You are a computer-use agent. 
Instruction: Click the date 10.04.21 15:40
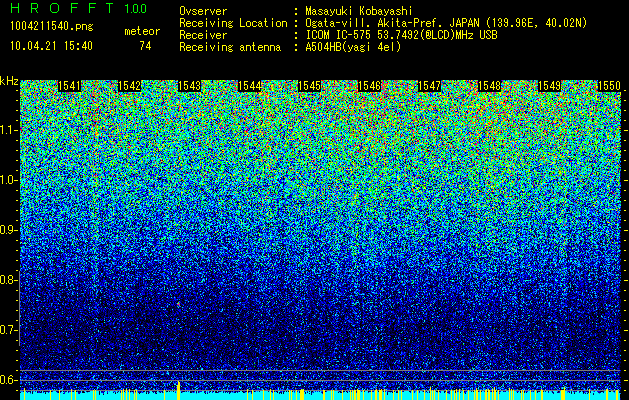click(51, 46)
